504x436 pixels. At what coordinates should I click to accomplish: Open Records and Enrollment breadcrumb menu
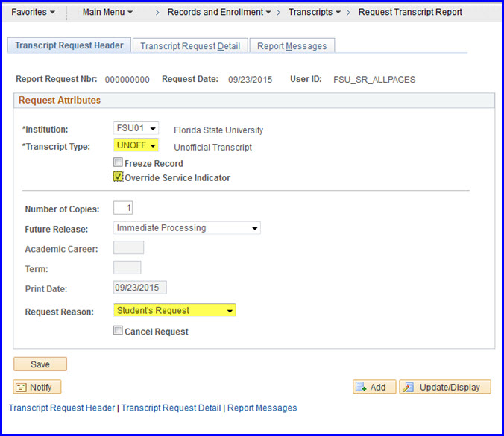click(218, 12)
